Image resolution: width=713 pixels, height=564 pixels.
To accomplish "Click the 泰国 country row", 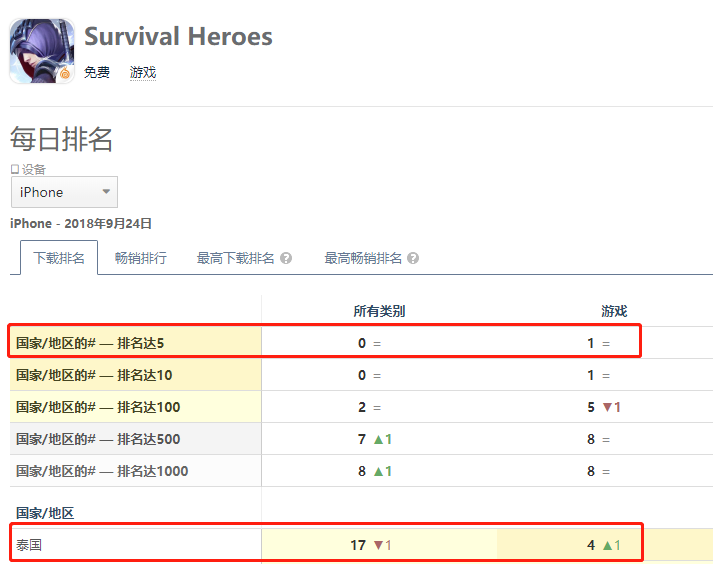I will coord(326,545).
